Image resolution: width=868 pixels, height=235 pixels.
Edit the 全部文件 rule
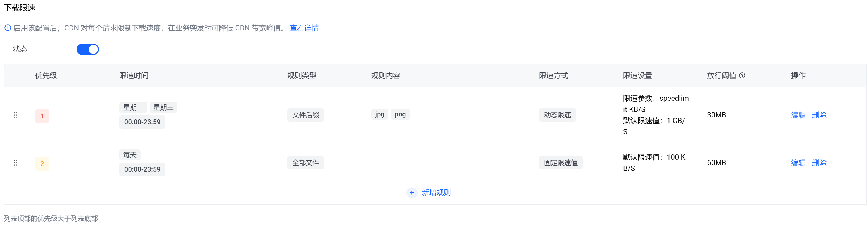point(798,163)
